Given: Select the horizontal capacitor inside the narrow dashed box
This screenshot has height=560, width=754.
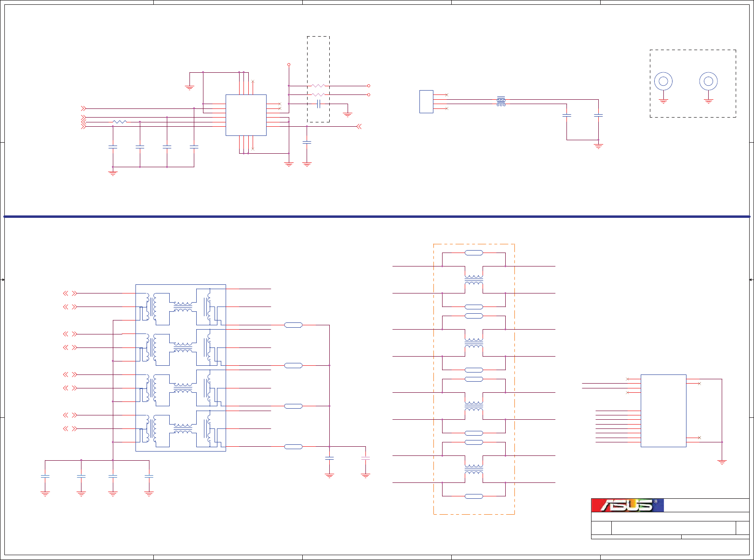Looking at the screenshot, I should pos(319,104).
